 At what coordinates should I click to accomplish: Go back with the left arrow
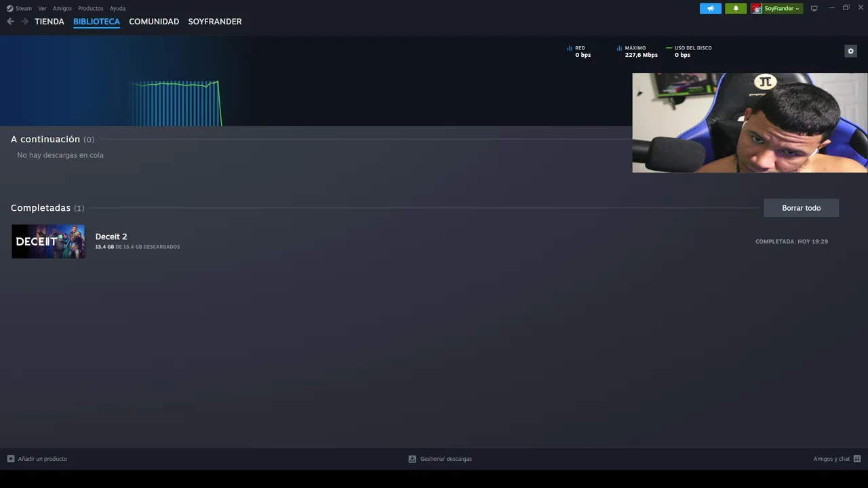[10, 22]
